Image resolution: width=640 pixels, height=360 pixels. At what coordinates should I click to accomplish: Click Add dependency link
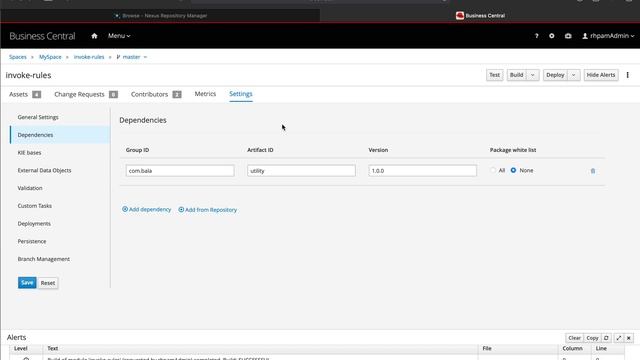pos(147,209)
